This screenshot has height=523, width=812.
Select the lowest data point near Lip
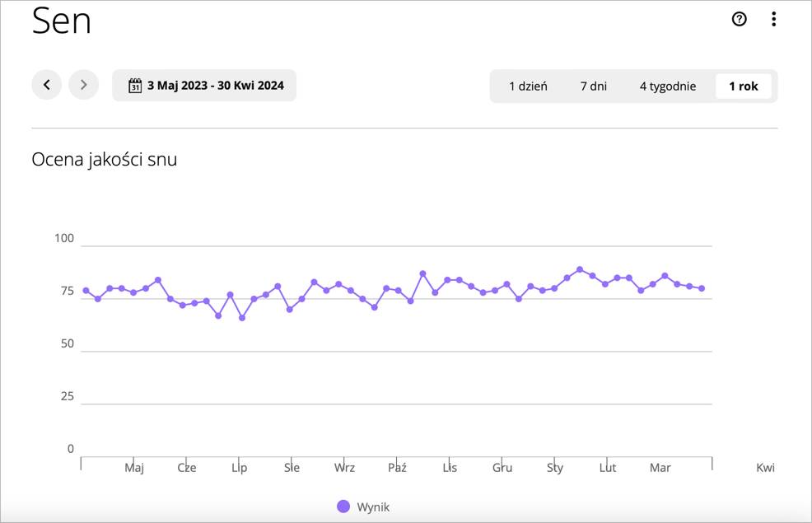click(242, 318)
